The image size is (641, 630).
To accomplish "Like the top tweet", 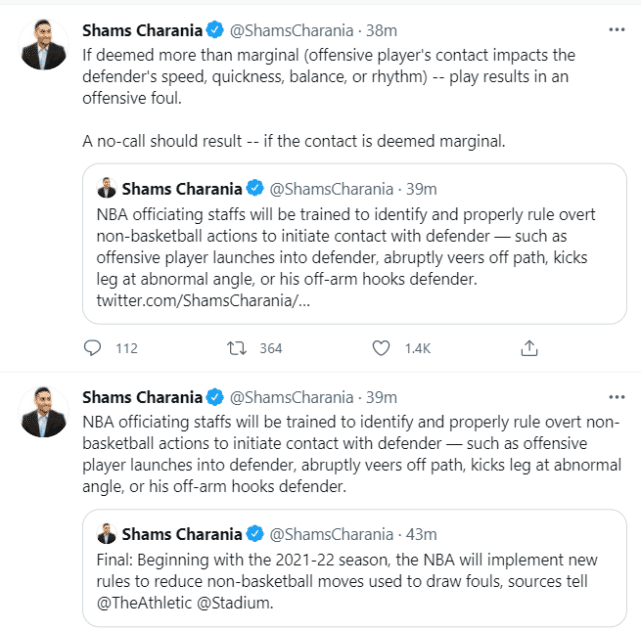I will coord(381,348).
